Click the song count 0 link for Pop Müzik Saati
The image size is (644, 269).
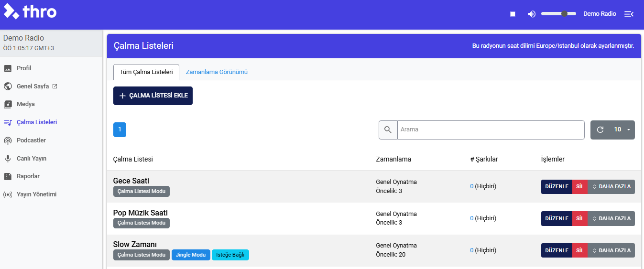[472, 218]
